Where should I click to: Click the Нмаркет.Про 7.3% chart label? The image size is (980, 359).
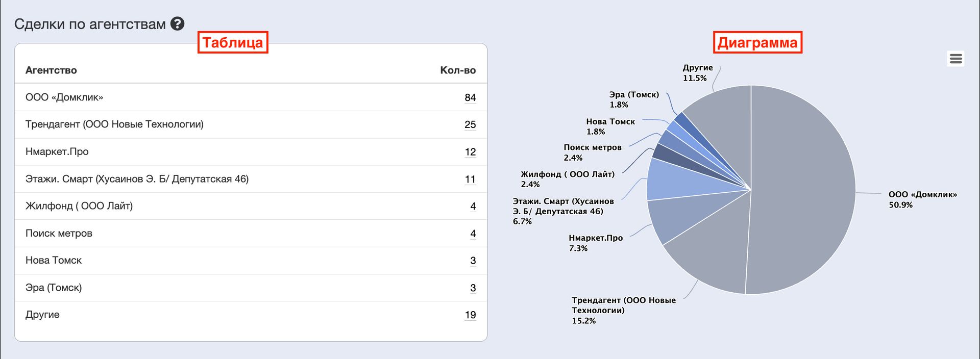tap(596, 243)
